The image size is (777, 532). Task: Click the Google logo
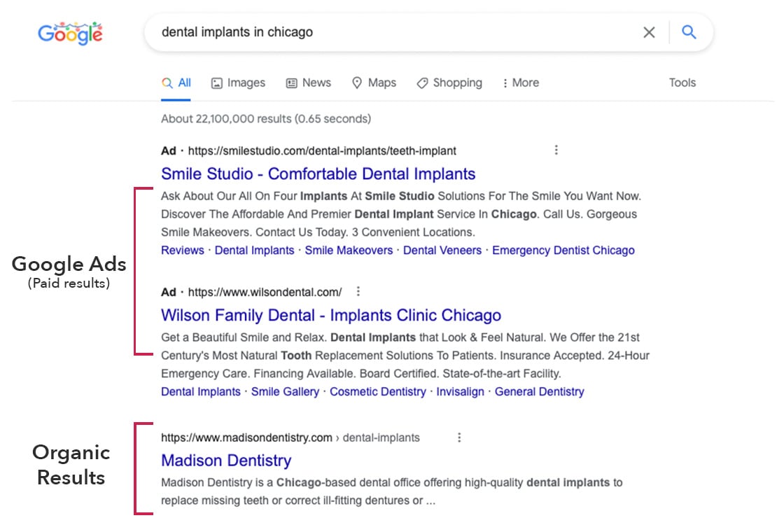coord(71,33)
